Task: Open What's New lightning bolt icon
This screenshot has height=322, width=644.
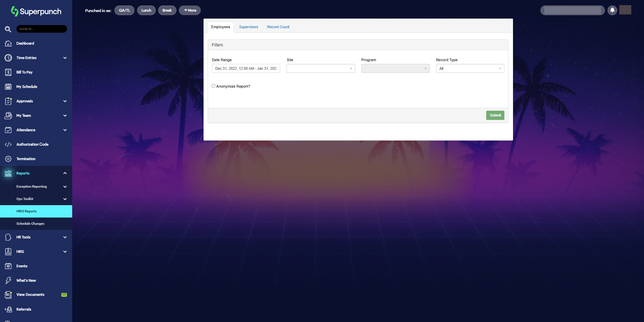Action: point(8,280)
